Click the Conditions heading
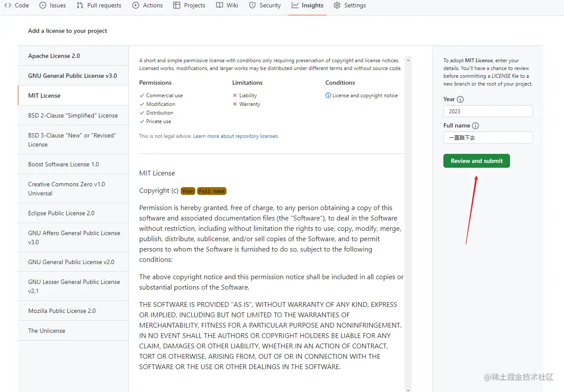 [x=340, y=83]
